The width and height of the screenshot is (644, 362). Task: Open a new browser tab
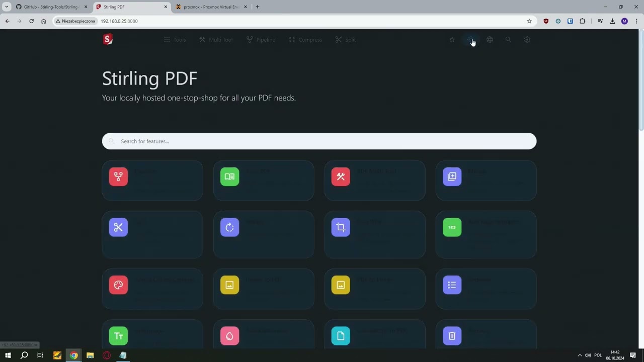[x=257, y=7]
